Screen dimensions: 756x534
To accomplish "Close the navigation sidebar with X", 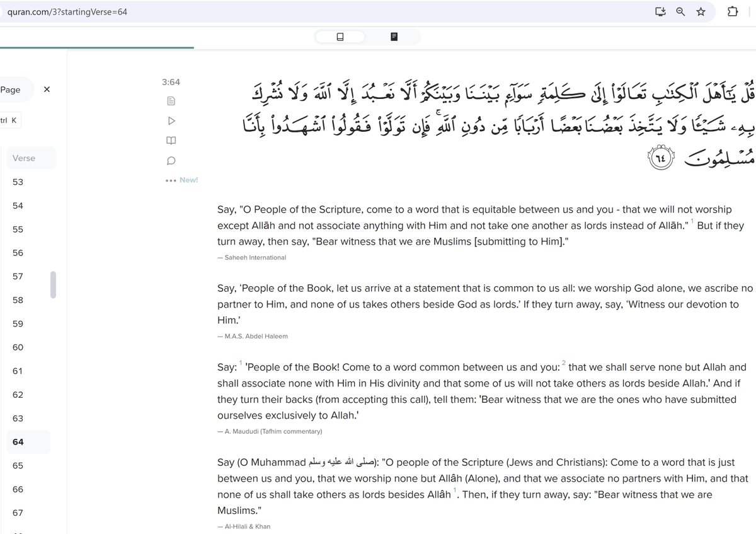I will (47, 90).
